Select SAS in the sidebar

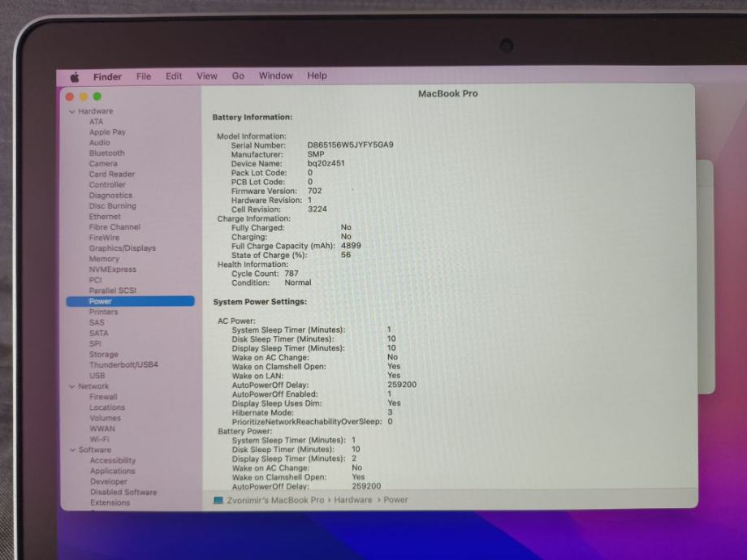click(97, 322)
